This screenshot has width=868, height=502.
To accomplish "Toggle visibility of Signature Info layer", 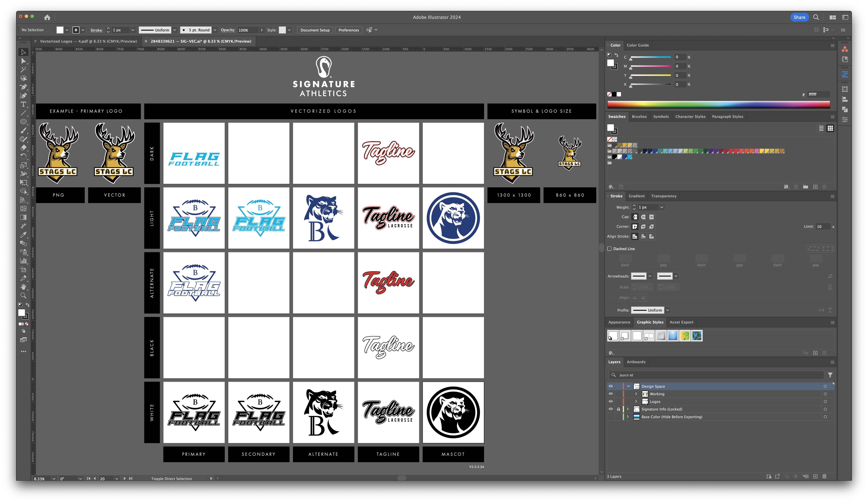I will [x=611, y=409].
